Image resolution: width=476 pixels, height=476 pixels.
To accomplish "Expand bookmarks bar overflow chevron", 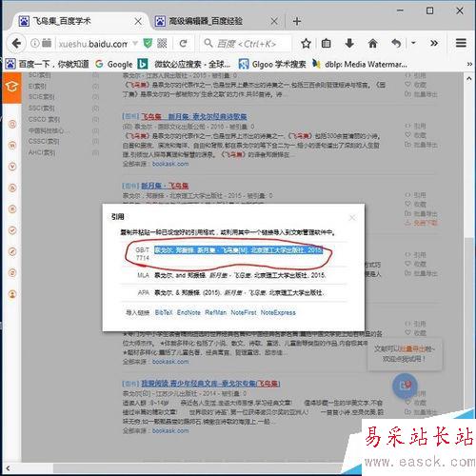I will (x=469, y=64).
